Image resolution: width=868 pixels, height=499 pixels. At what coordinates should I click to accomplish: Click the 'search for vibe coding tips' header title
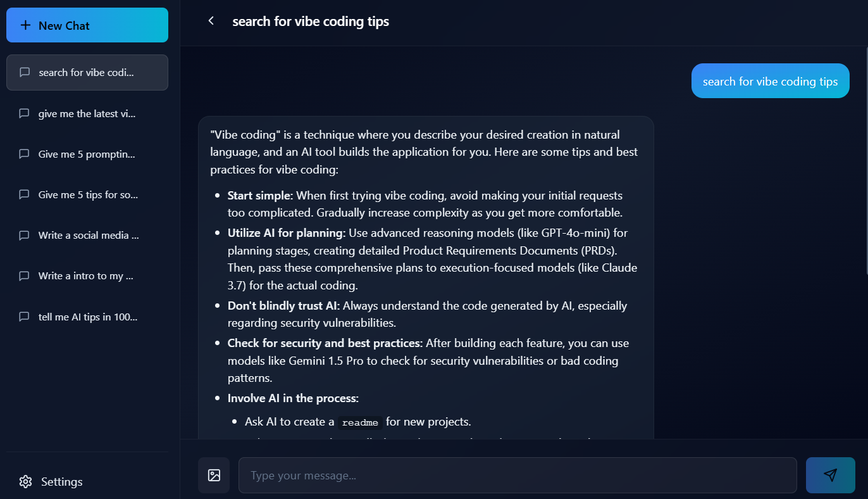click(311, 22)
